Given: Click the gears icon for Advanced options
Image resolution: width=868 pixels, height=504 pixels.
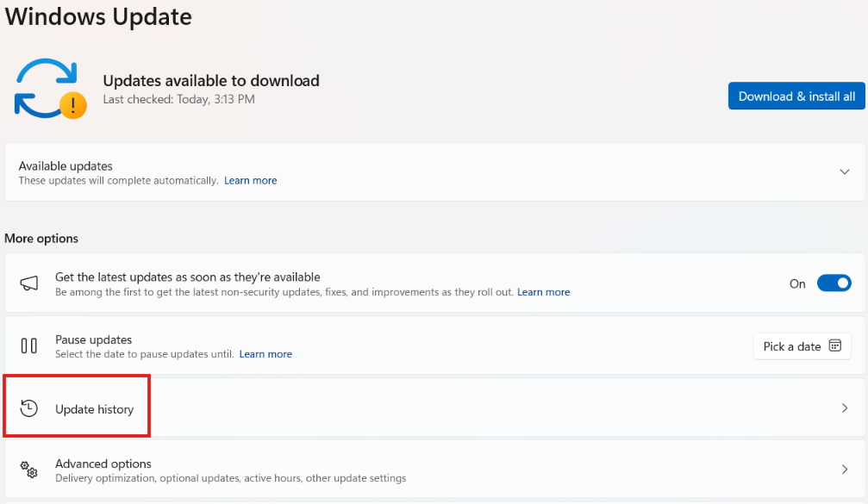Looking at the screenshot, I should [28, 470].
